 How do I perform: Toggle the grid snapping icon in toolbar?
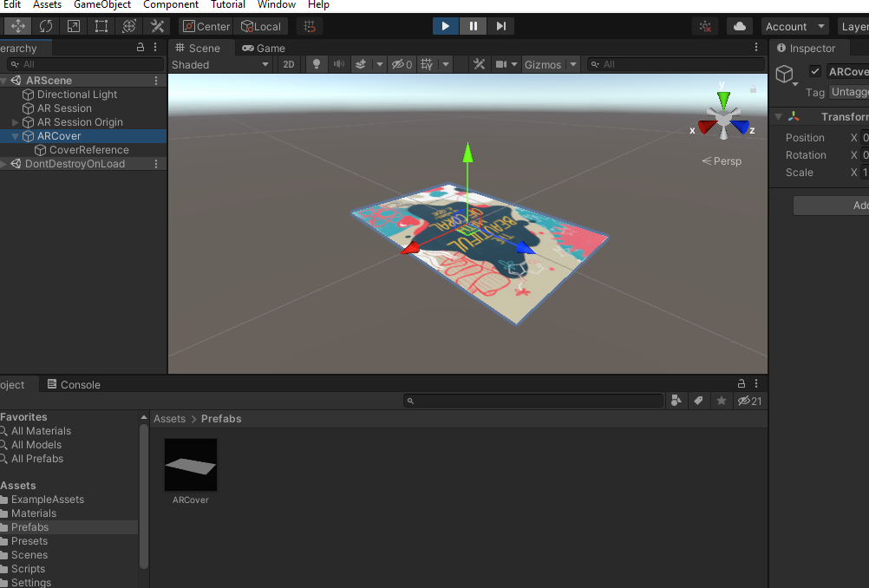pos(310,26)
